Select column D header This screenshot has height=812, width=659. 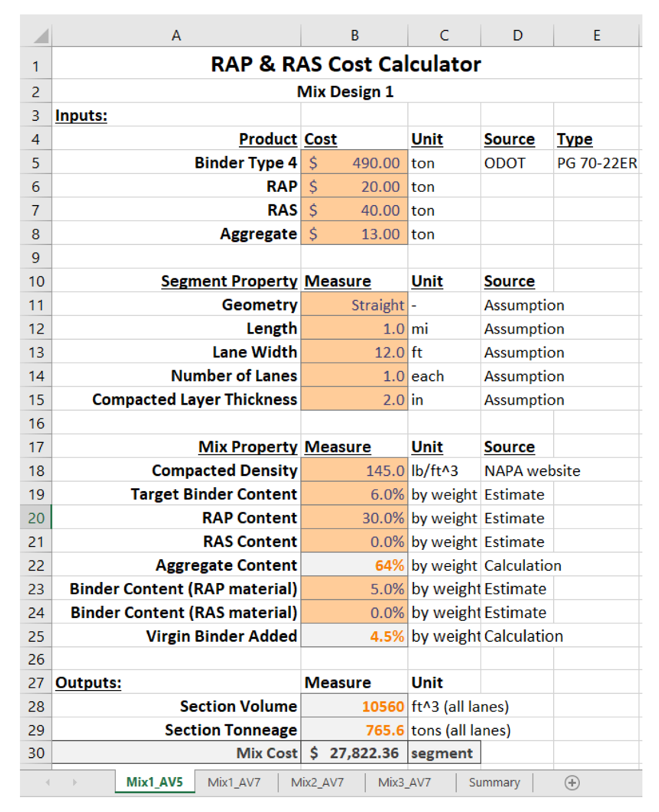click(517, 36)
